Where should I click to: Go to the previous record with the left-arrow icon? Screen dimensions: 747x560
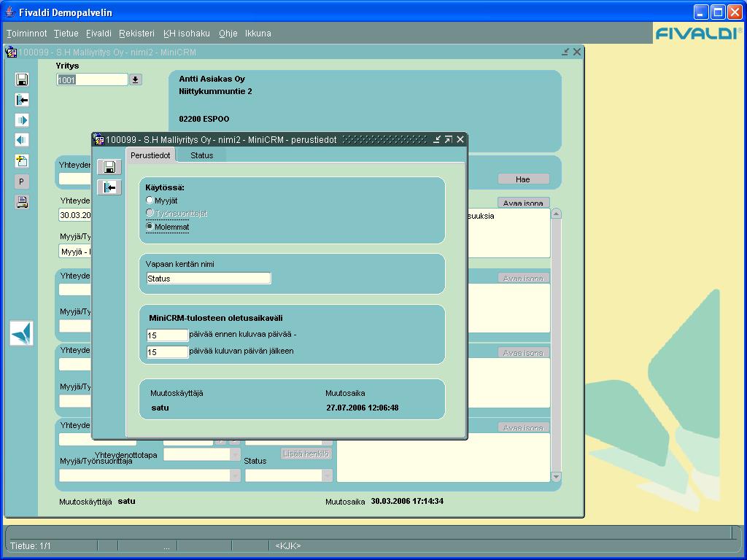(x=22, y=140)
